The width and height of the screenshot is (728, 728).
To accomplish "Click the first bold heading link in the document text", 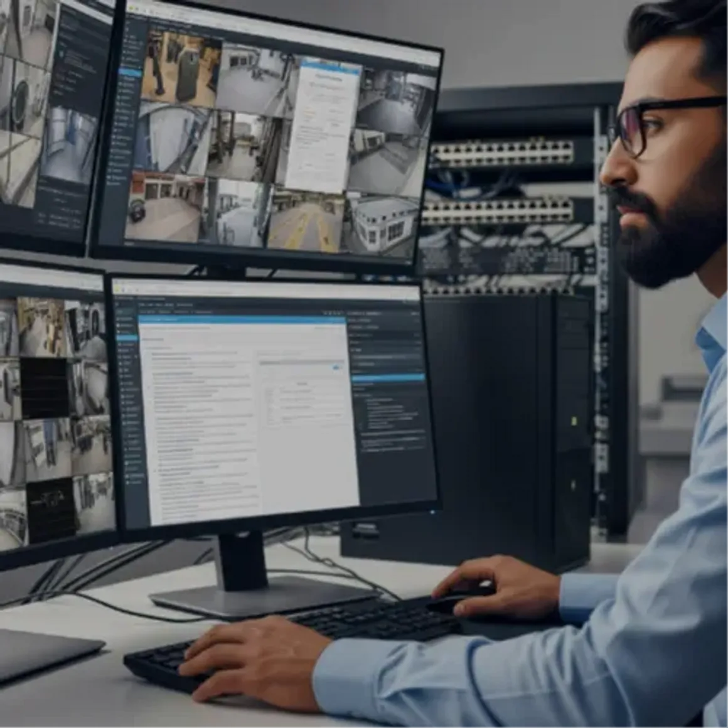I will tap(171, 356).
